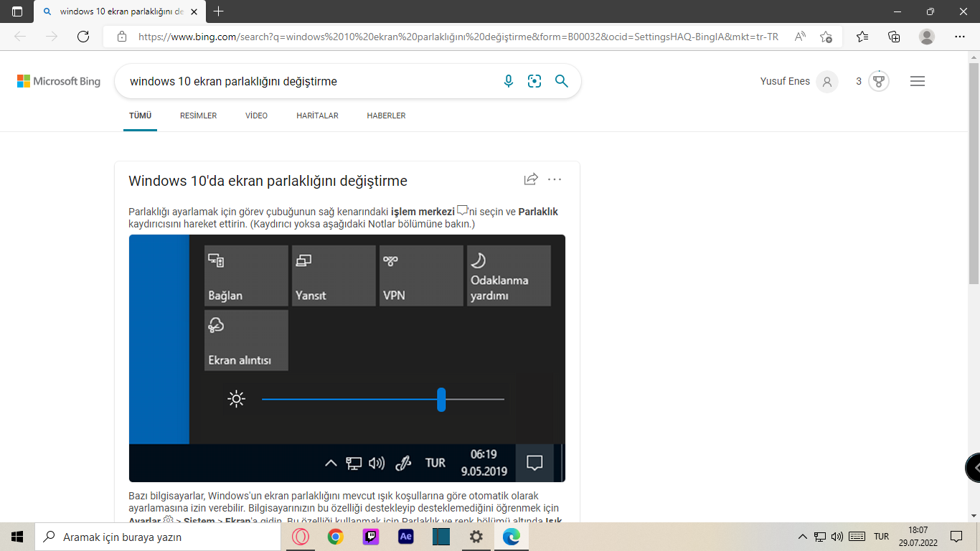Select the TÜMÜ search tab
The height and width of the screenshot is (551, 980).
point(141,116)
